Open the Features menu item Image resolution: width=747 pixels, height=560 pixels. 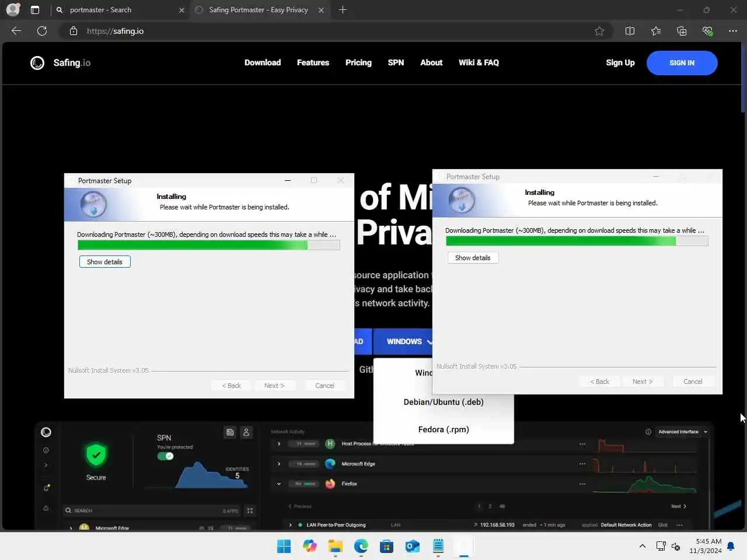pos(313,62)
